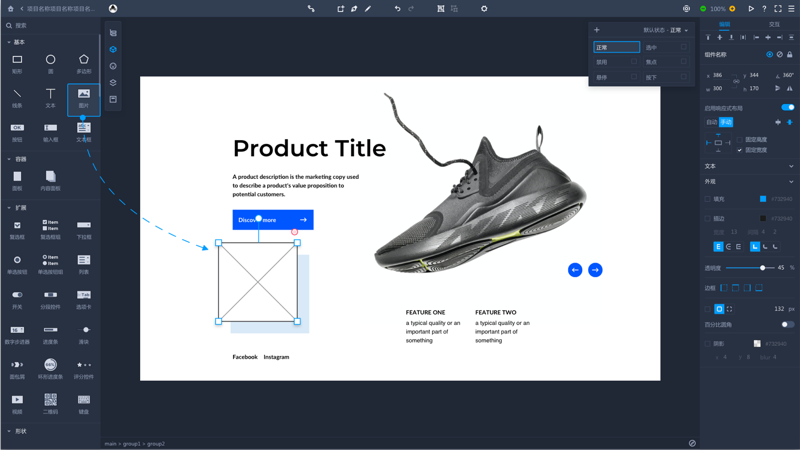The width and height of the screenshot is (800, 450).
Task: Click the cube icon in vertical strip
Action: tap(113, 49)
